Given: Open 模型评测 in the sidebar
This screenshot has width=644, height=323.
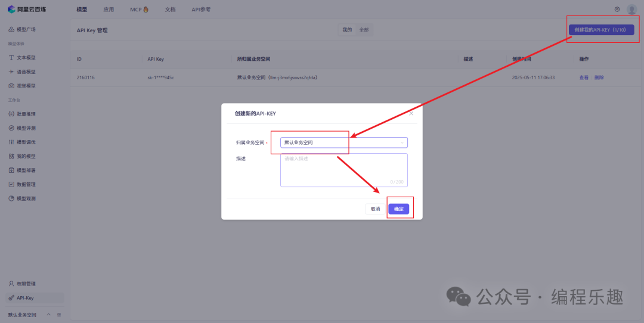Looking at the screenshot, I should [x=22, y=128].
